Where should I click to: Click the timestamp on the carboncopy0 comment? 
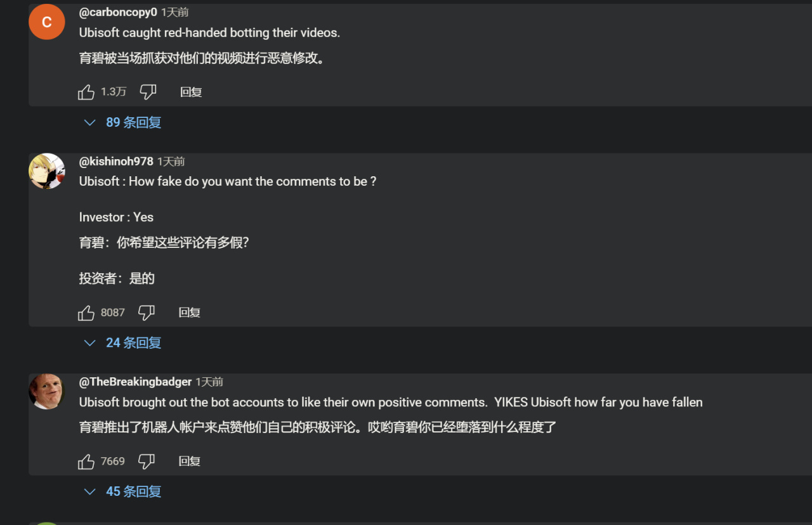(x=175, y=12)
